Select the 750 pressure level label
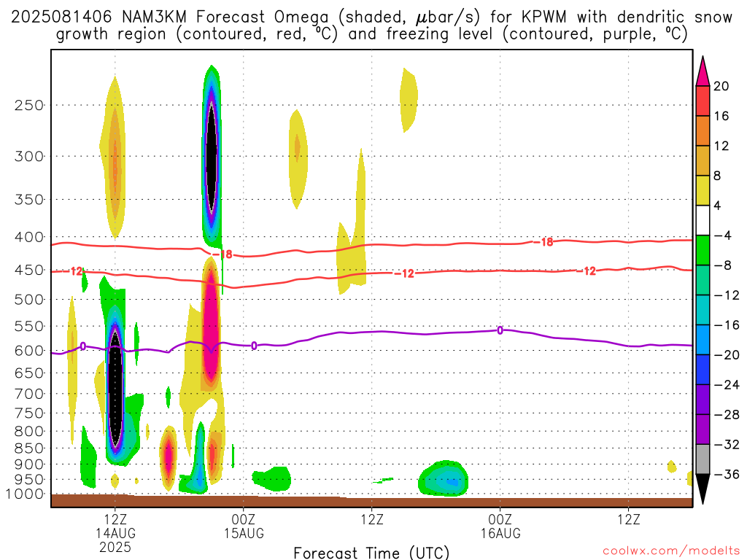747x560 pixels. pyautogui.click(x=29, y=413)
